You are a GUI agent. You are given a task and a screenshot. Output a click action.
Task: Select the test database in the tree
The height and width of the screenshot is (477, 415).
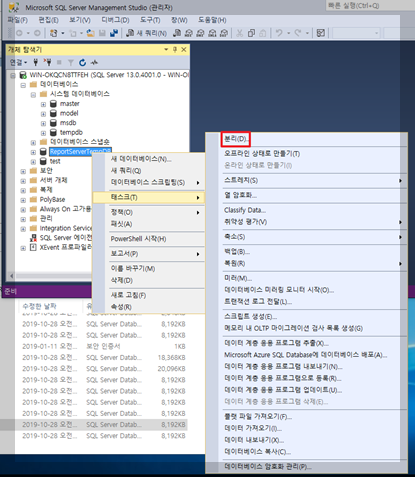(x=55, y=161)
